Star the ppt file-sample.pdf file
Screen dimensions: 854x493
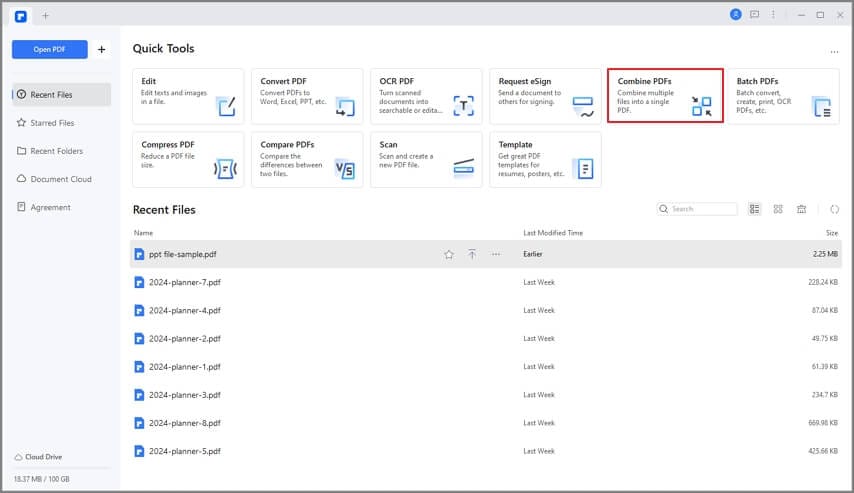click(x=449, y=254)
